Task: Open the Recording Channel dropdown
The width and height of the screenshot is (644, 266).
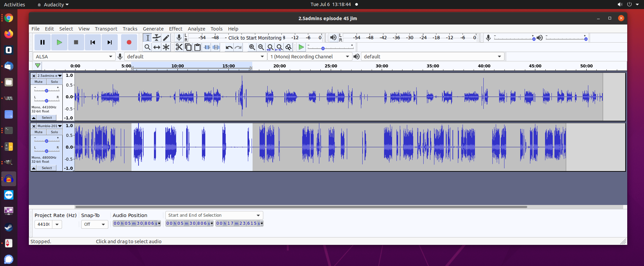Action: tap(310, 57)
